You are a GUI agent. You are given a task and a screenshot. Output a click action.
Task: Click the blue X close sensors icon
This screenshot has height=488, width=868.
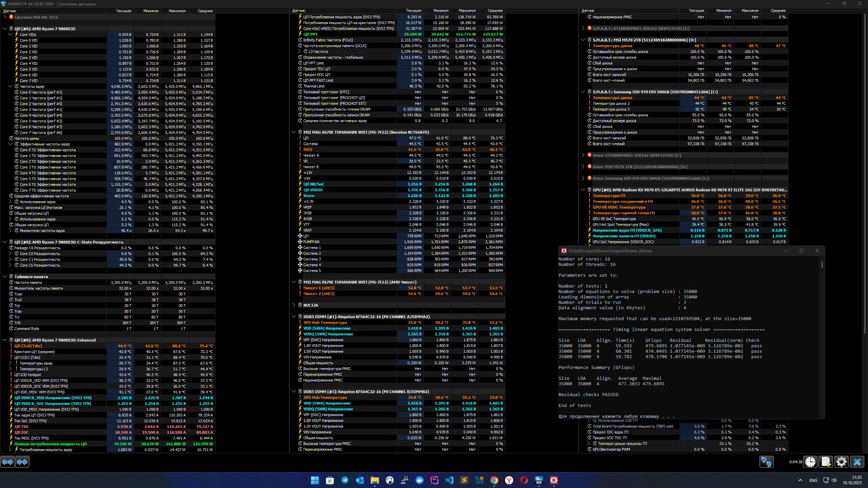(x=857, y=462)
